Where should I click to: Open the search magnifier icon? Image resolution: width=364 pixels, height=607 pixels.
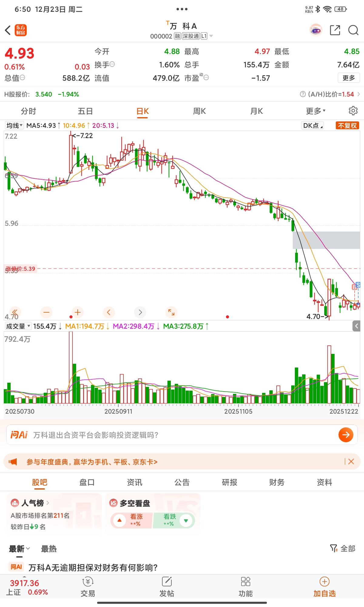pyautogui.click(x=353, y=30)
